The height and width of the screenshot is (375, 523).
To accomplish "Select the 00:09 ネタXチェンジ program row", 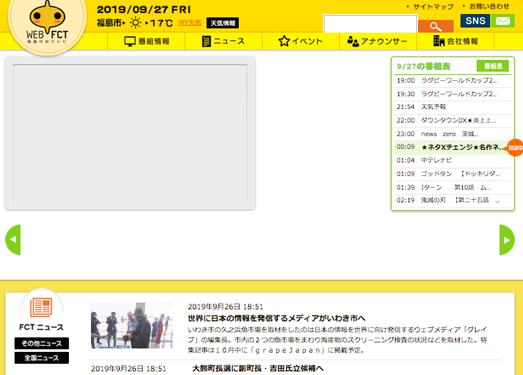I will pos(453,147).
